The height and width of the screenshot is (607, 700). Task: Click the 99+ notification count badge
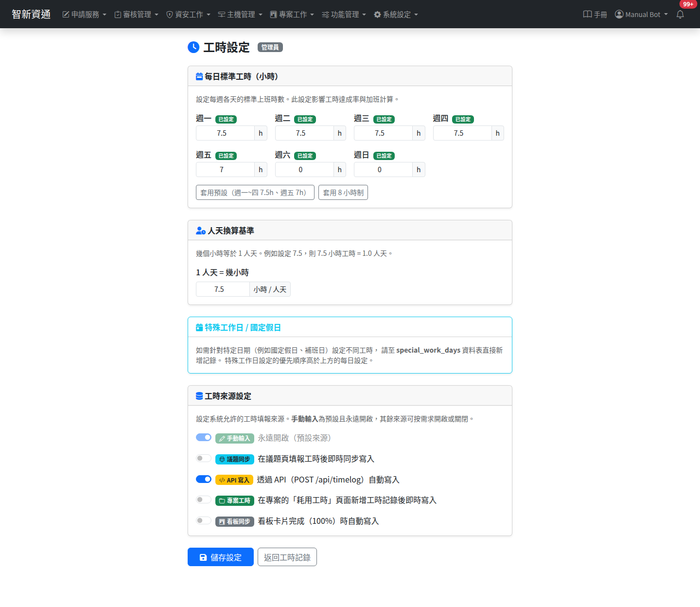click(x=688, y=4)
